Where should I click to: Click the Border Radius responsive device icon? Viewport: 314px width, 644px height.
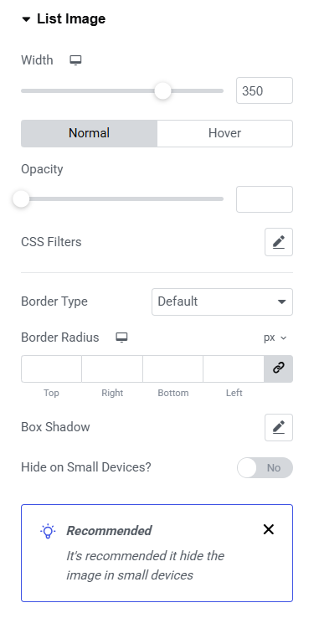(x=121, y=337)
